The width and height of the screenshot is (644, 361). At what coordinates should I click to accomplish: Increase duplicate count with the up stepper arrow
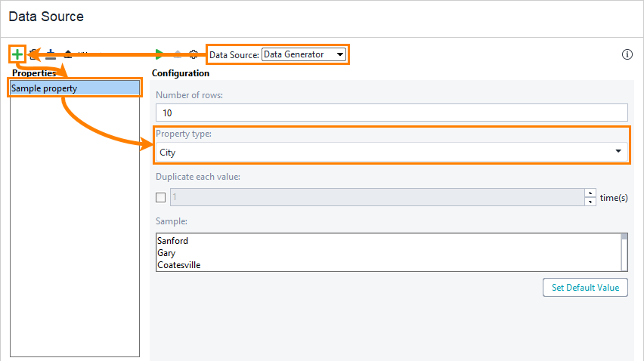click(590, 193)
